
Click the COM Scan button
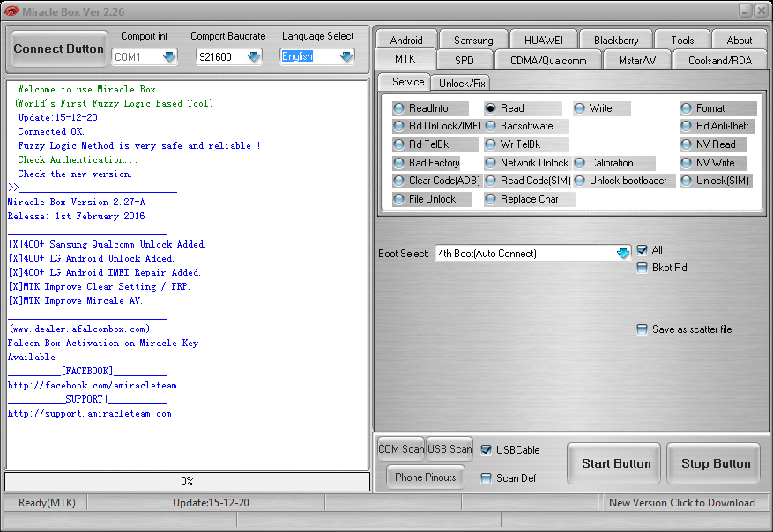pos(401,448)
